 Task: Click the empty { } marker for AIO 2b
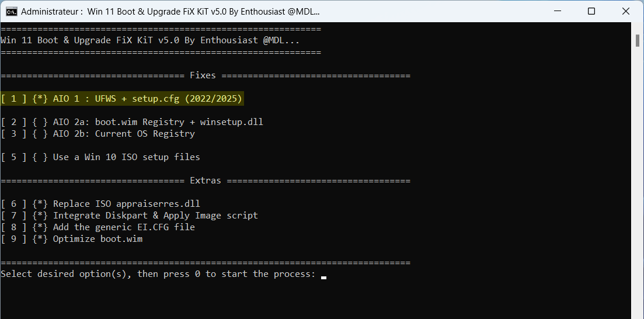(40, 134)
